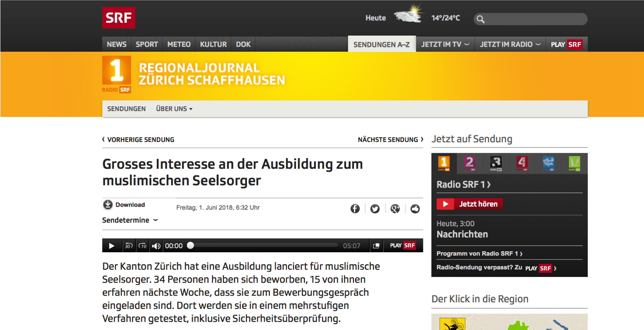Expand the Jetzt im Radio menu
This screenshot has width=644, height=330.
pyautogui.click(x=510, y=44)
